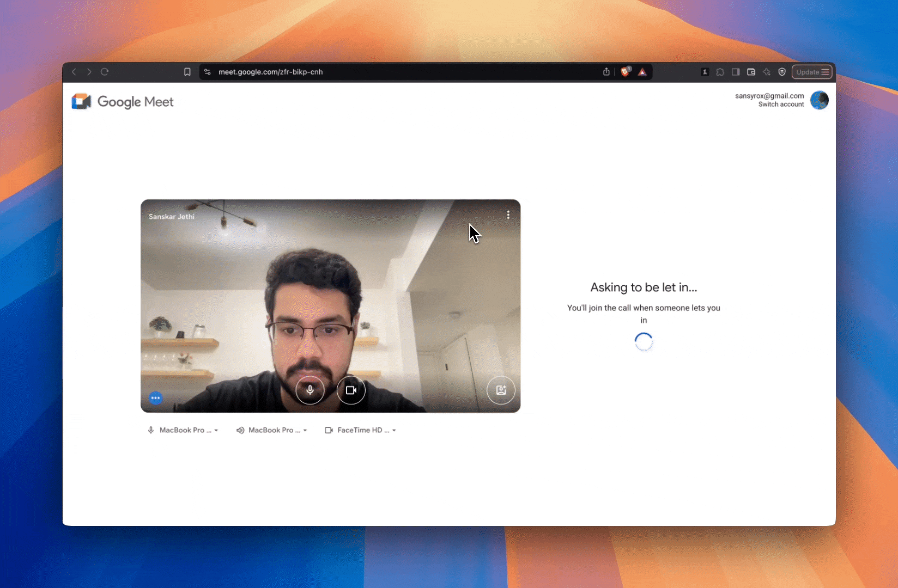Turn off the camera in the preview

pyautogui.click(x=351, y=390)
